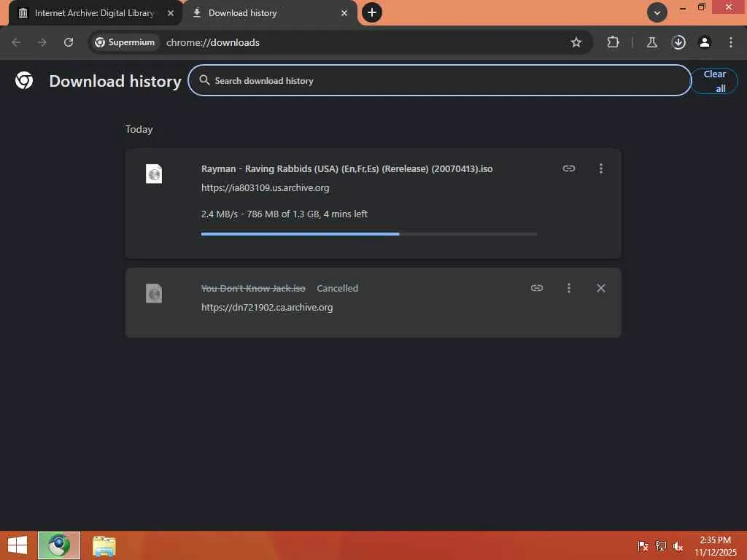Close the Internet Archive tab
The height and width of the screenshot is (560, 747).
pos(171,13)
